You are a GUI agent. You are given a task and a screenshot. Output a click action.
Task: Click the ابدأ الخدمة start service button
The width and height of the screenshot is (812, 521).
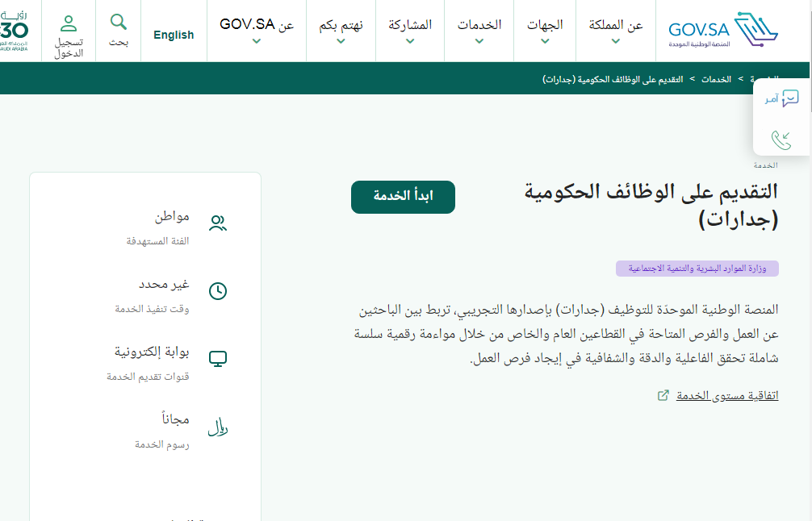coord(403,197)
